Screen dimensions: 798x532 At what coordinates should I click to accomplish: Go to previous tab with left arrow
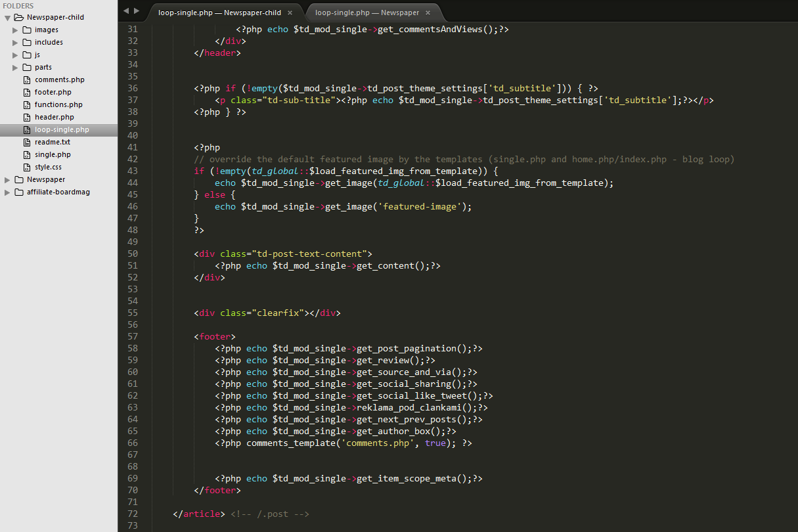126,11
